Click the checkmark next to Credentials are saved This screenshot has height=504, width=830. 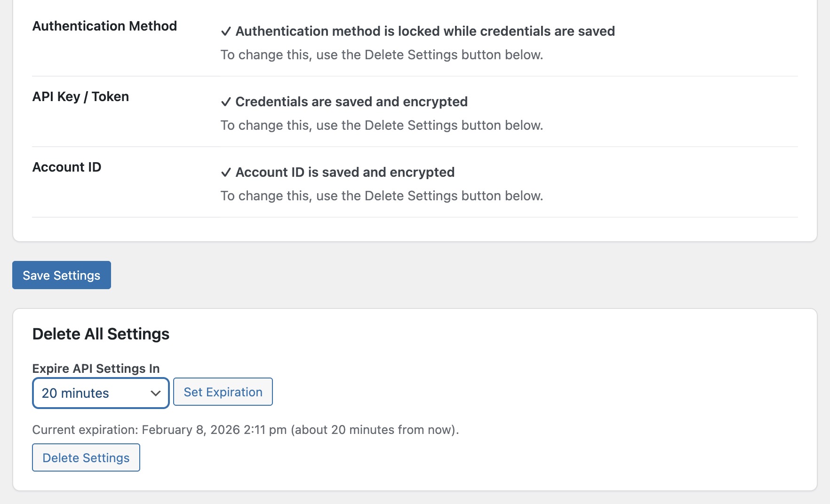[x=226, y=102]
